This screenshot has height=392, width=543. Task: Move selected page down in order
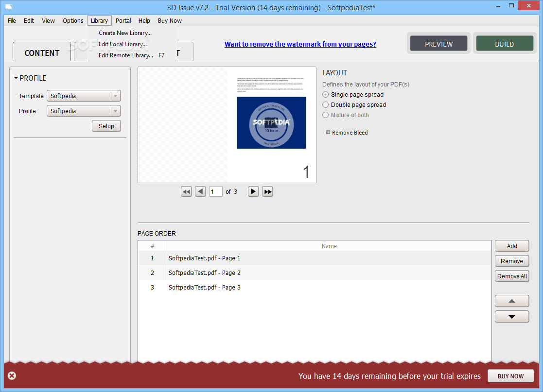[x=512, y=317]
